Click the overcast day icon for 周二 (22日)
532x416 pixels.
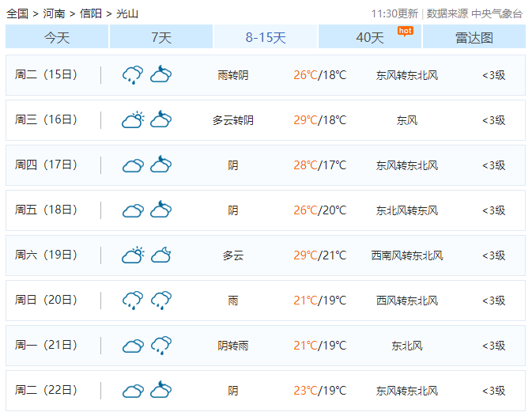tap(132, 391)
